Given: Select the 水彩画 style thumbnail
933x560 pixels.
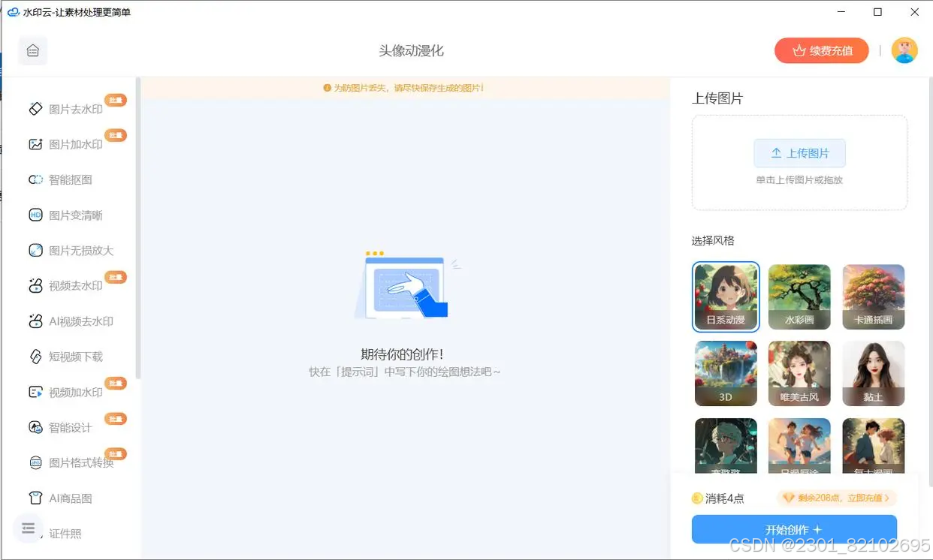Looking at the screenshot, I should pos(799,297).
